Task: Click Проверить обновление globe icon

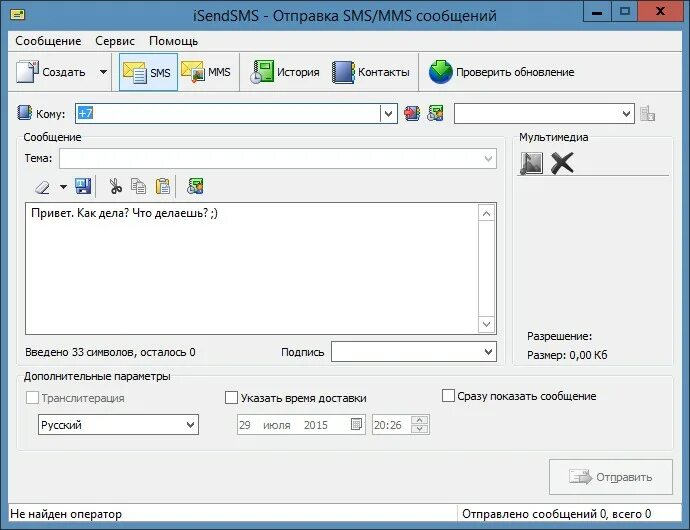Action: [440, 72]
